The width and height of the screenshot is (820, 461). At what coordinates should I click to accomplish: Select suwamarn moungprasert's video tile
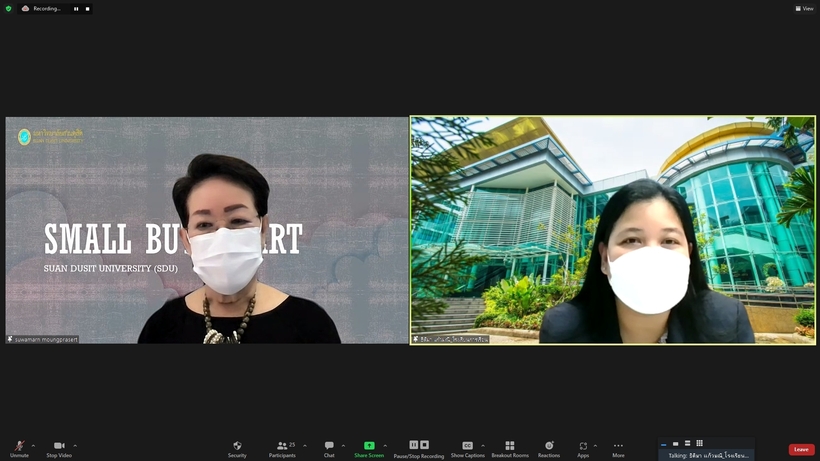tap(207, 230)
